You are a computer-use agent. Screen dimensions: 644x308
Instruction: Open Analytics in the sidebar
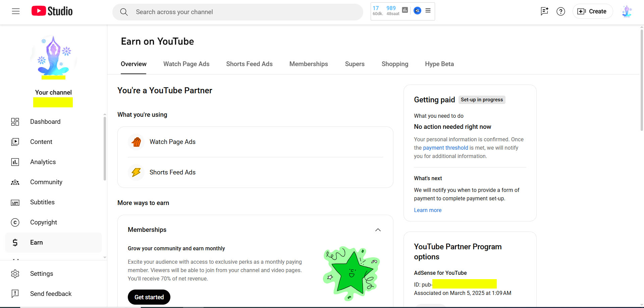click(53, 162)
